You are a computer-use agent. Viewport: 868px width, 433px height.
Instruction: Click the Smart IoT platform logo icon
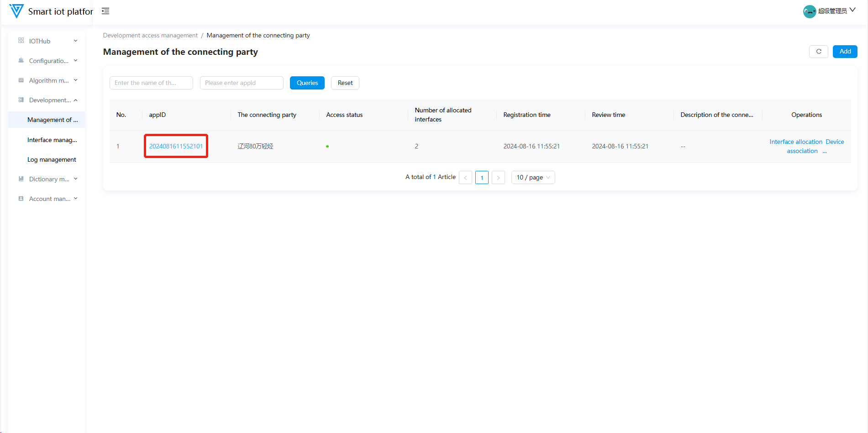click(x=16, y=11)
